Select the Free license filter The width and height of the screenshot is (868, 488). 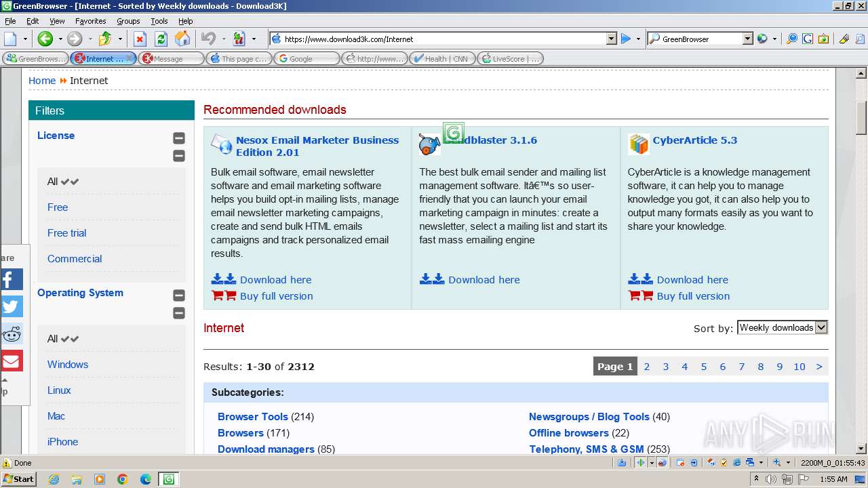click(x=58, y=207)
